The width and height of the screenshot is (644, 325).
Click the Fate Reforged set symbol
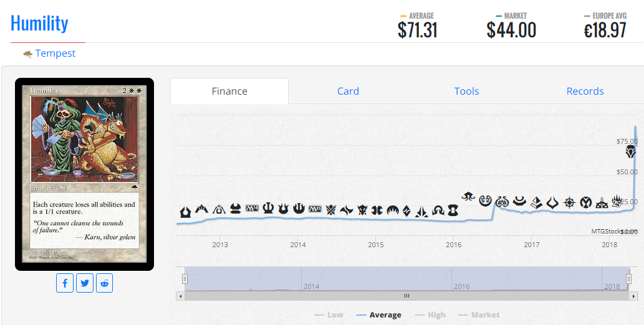(347, 210)
